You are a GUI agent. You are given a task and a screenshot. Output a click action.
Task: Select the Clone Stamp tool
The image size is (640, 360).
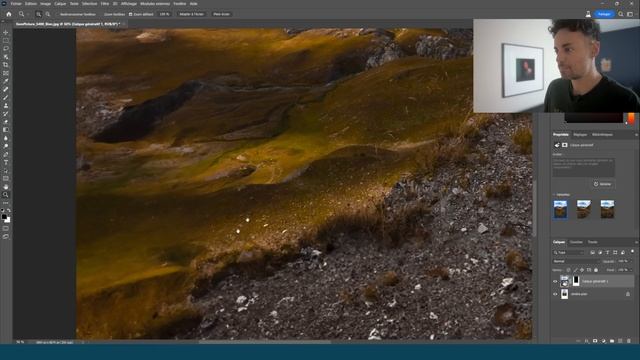click(x=6, y=106)
